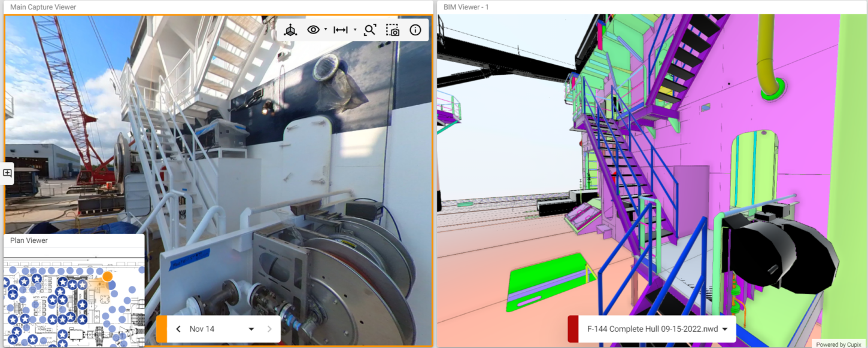Open the Nov 14 date dropdown
This screenshot has height=348, width=868.
point(251,329)
